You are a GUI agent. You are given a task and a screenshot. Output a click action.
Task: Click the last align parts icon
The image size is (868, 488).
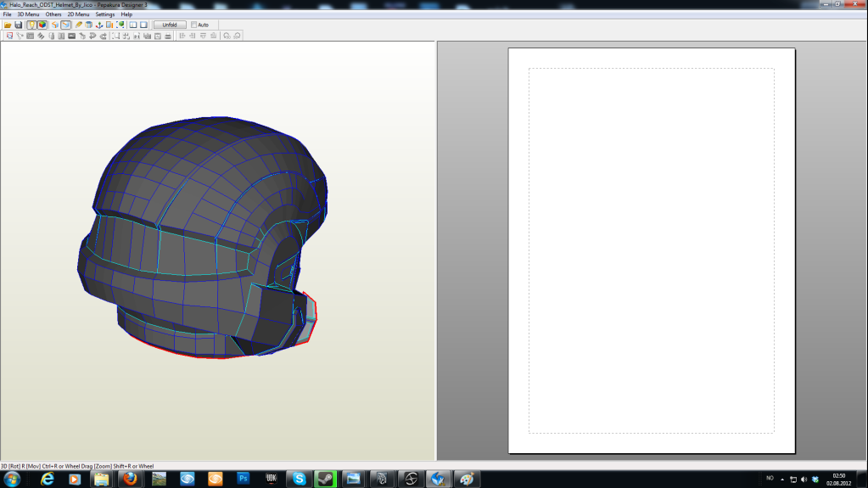click(x=214, y=36)
